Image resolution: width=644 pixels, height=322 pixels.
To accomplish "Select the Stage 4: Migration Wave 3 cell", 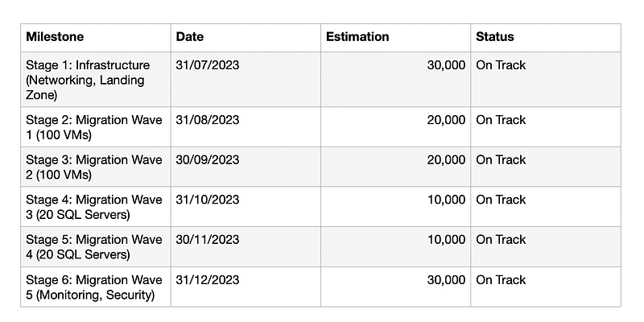I will pos(94,207).
